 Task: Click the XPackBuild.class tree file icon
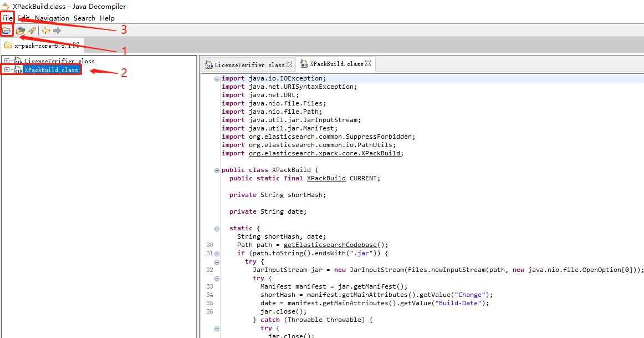pos(18,70)
